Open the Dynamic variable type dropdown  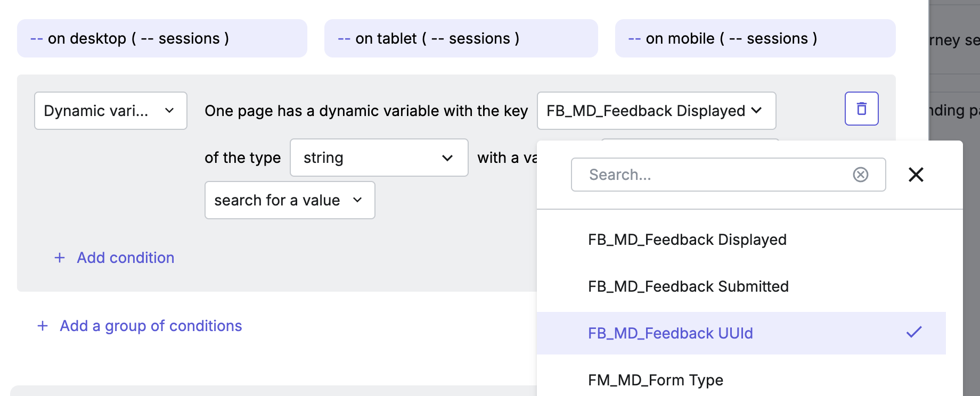pyautogui.click(x=111, y=111)
